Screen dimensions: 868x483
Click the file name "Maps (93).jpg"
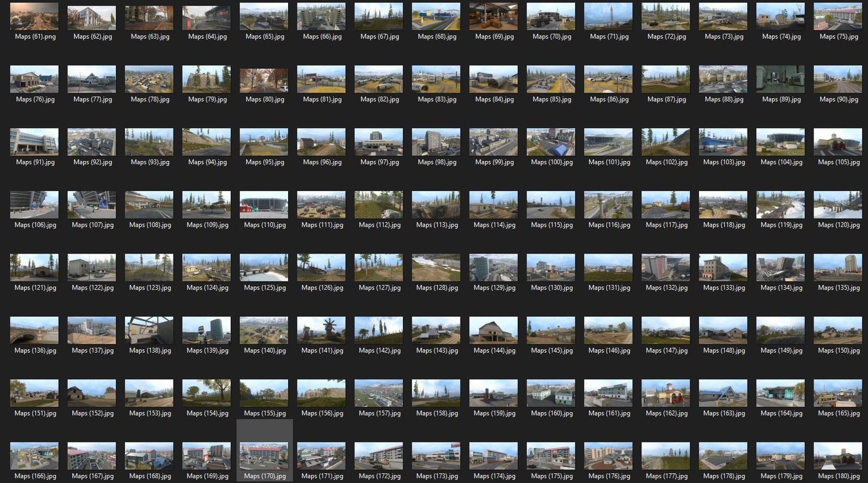pos(150,162)
